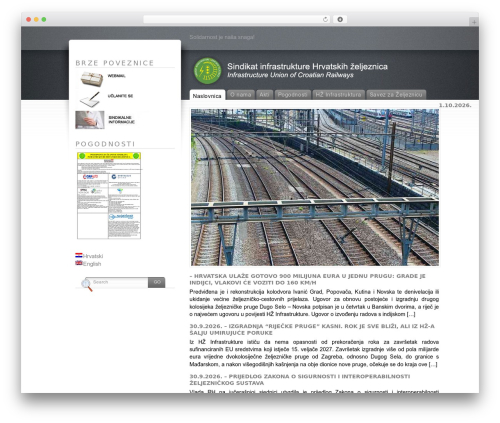Select the Croatian flag icon
The height and width of the screenshot is (423, 500).
coord(79,255)
